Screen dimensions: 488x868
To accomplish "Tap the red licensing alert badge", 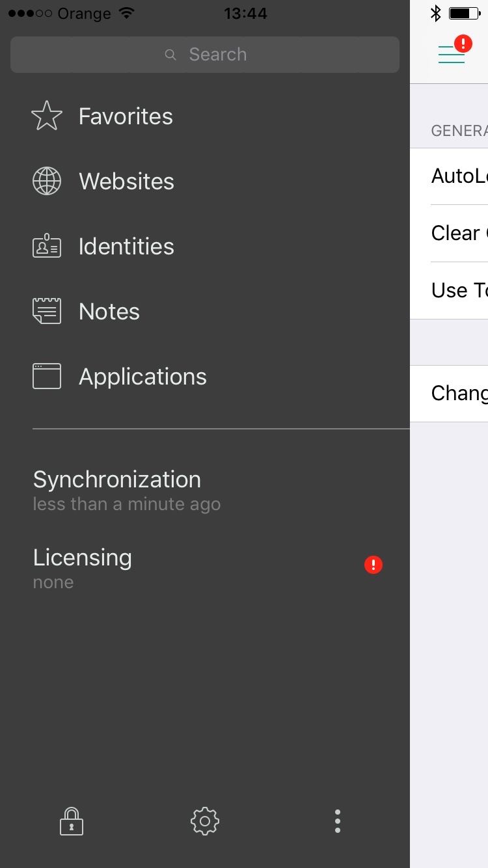I will coord(373,565).
